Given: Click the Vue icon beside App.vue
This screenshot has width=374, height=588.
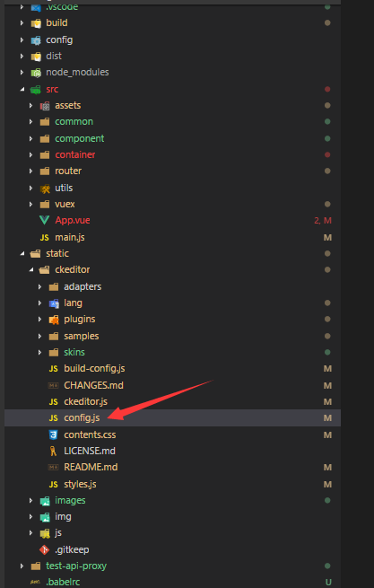Looking at the screenshot, I should (44, 221).
